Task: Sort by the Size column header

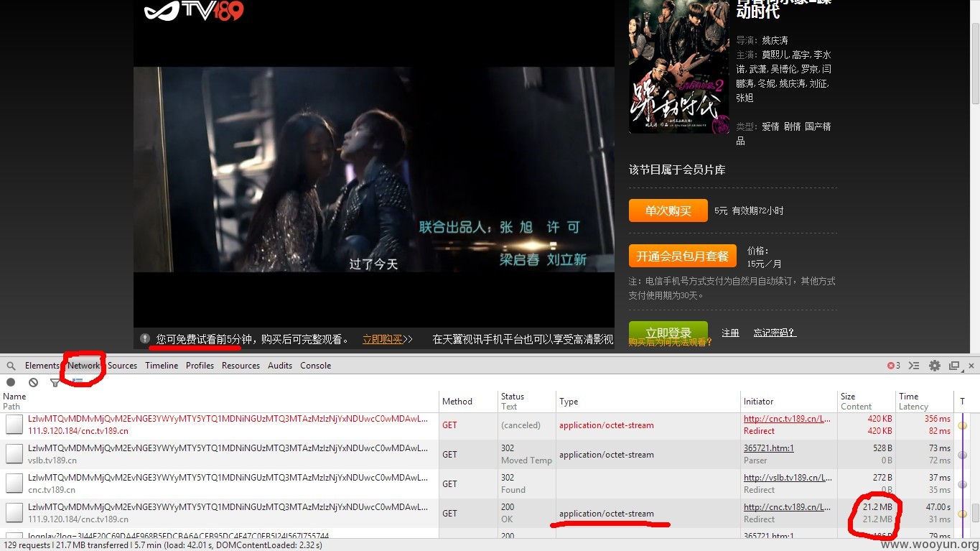Action: (x=866, y=401)
